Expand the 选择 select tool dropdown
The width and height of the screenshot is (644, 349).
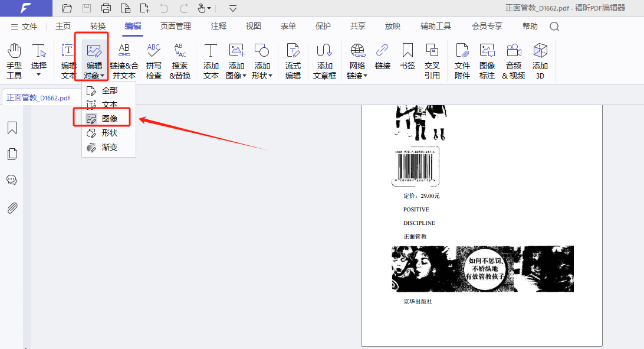(x=39, y=74)
